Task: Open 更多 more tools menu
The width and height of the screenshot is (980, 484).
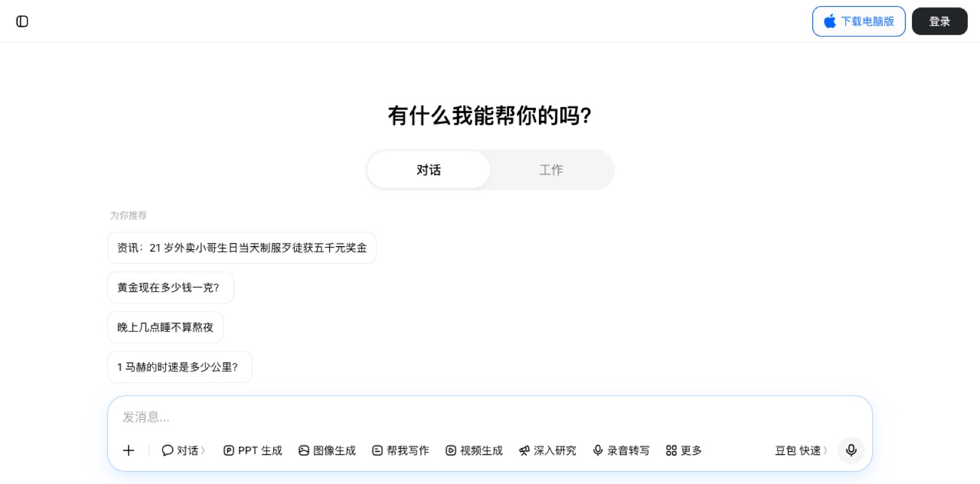Action: point(684,450)
